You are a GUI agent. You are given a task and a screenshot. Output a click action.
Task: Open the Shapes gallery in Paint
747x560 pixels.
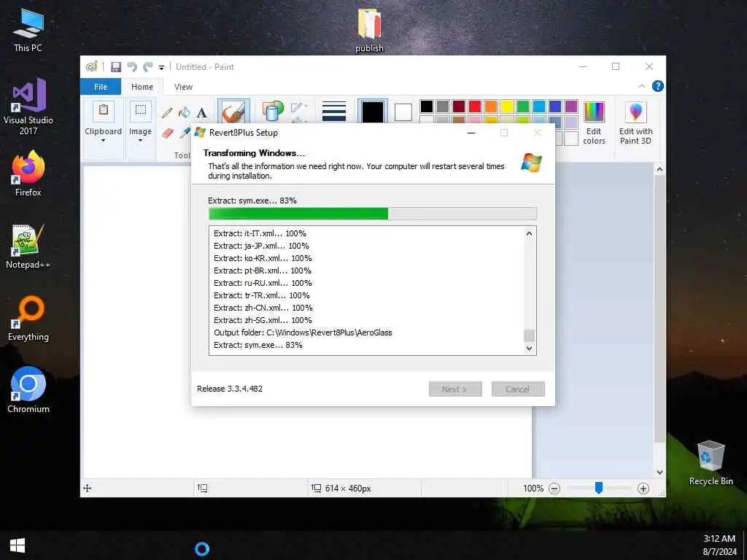(x=273, y=111)
